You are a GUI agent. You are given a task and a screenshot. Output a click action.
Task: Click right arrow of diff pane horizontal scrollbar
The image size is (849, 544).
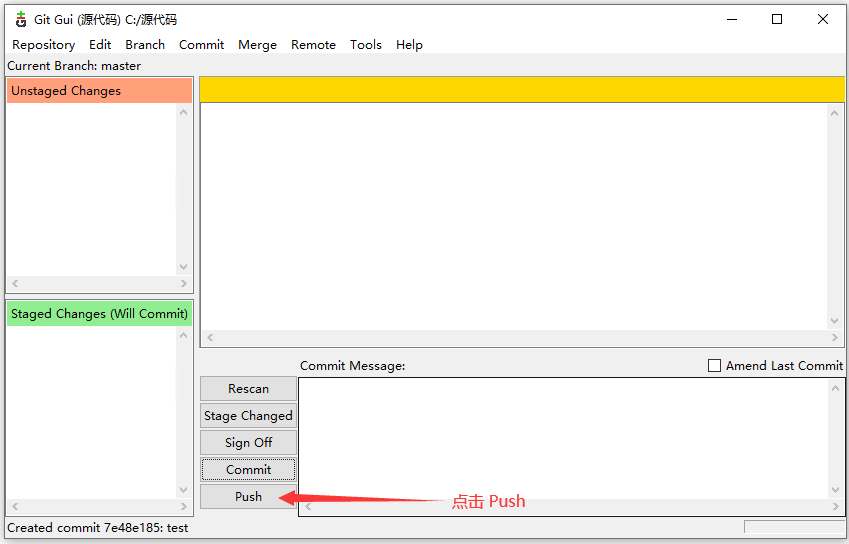[x=834, y=338]
